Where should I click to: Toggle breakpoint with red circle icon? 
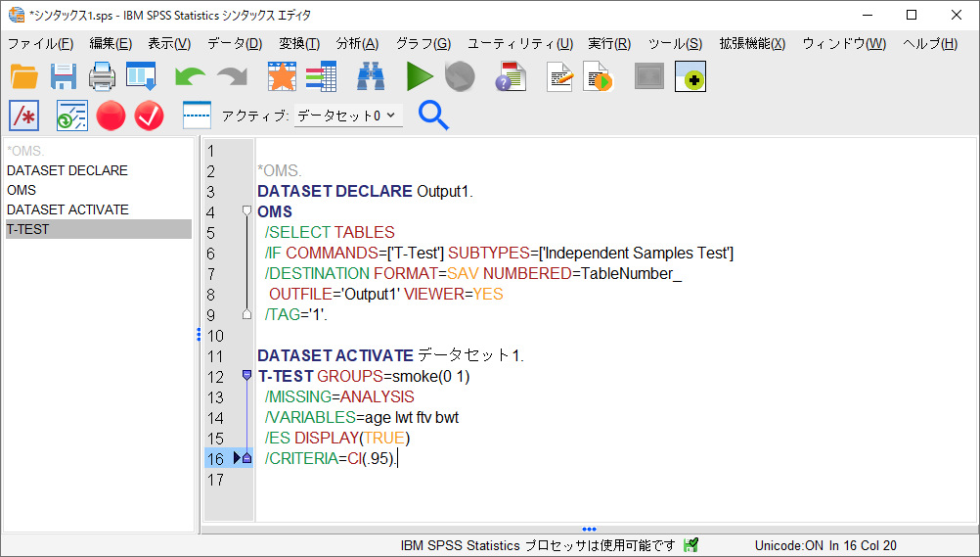coord(111,116)
